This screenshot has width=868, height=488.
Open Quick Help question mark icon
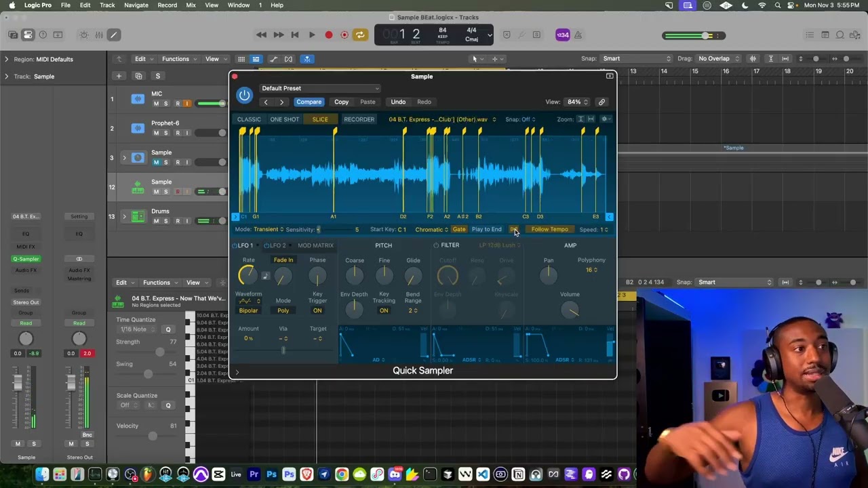click(43, 35)
